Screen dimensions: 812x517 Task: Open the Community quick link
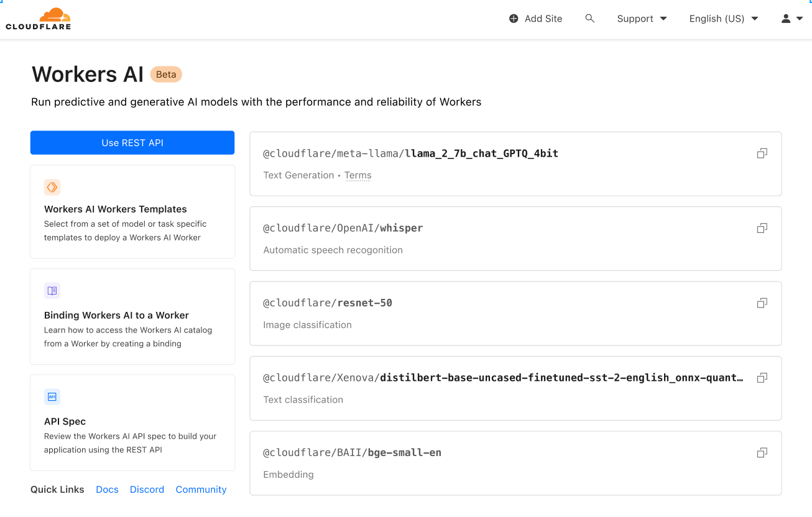201,489
